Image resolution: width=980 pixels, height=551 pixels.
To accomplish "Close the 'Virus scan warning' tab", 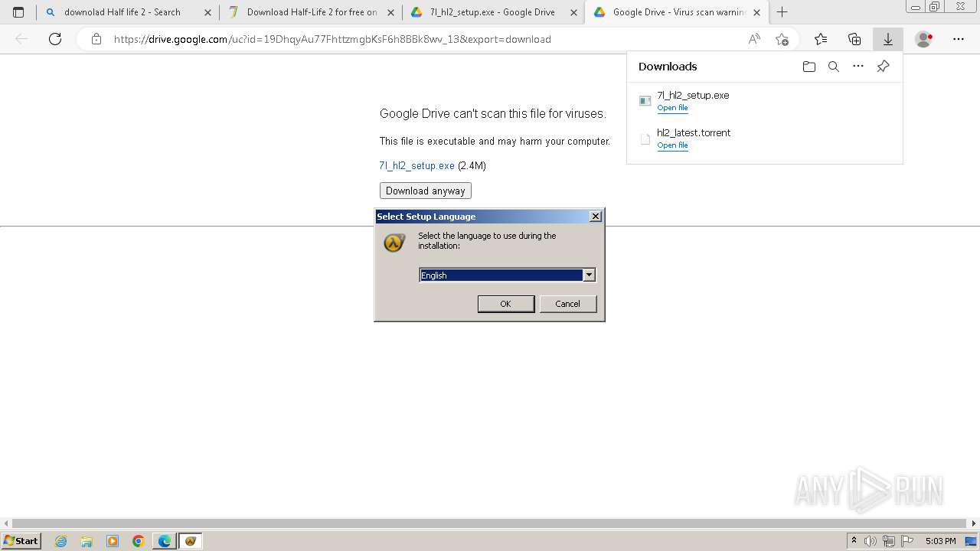I will [x=756, y=12].
